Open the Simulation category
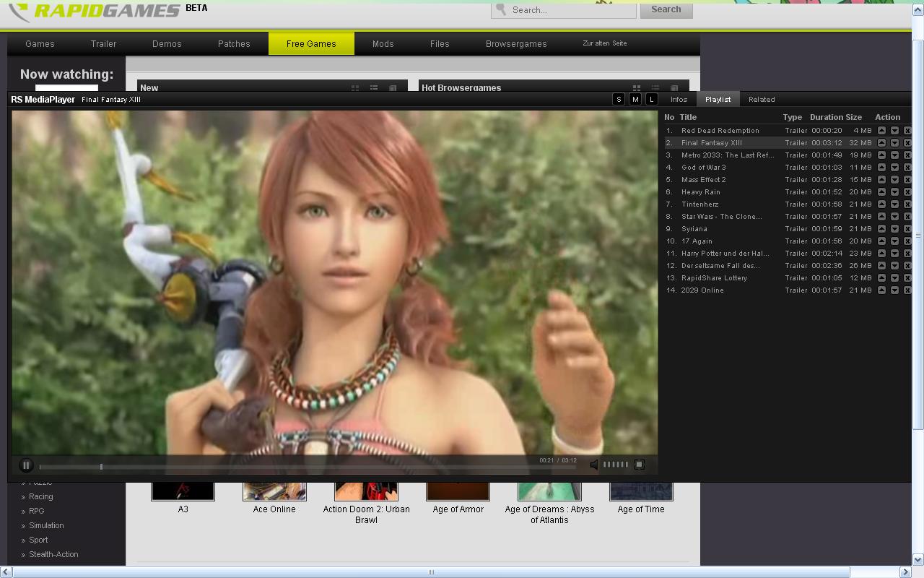The image size is (924, 578). 46,525
